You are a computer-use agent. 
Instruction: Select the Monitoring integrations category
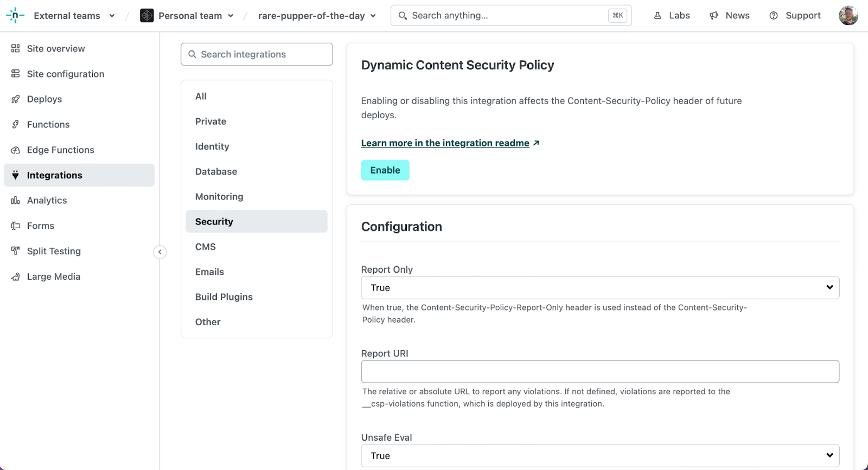click(x=219, y=197)
